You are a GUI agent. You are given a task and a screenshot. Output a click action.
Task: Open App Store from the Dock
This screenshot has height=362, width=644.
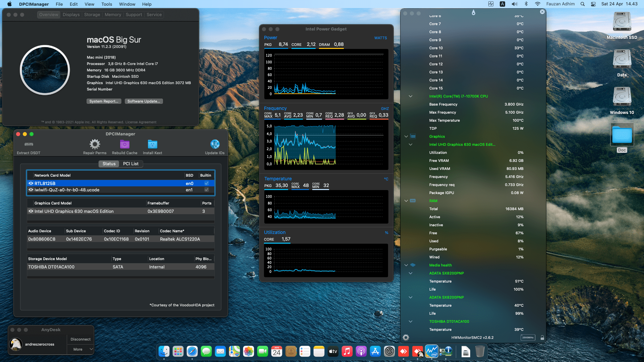(x=375, y=351)
